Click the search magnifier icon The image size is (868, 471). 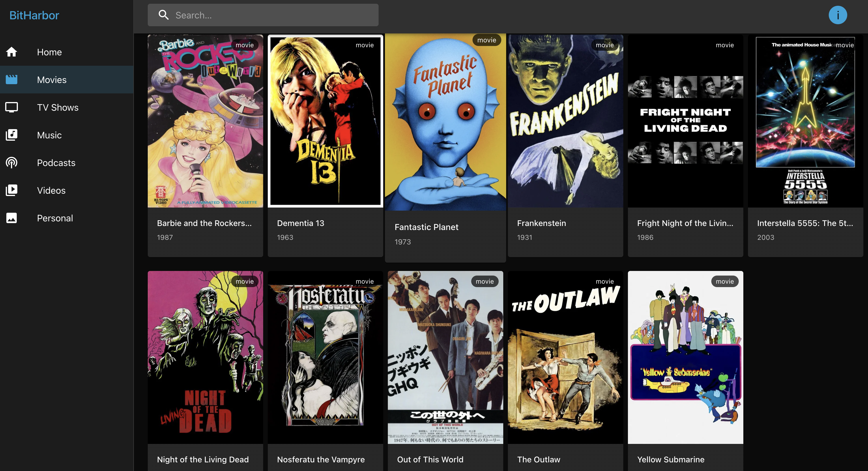pos(164,15)
